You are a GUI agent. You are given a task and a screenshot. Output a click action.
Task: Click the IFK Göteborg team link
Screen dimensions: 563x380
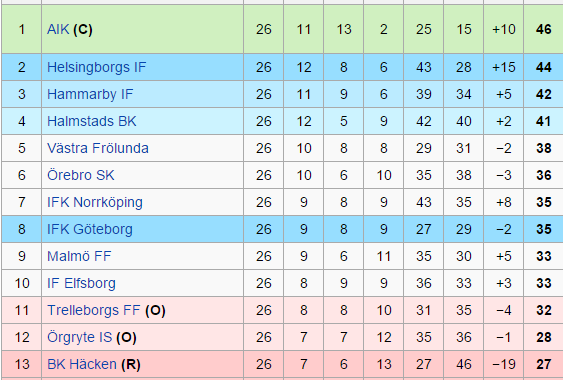point(90,230)
